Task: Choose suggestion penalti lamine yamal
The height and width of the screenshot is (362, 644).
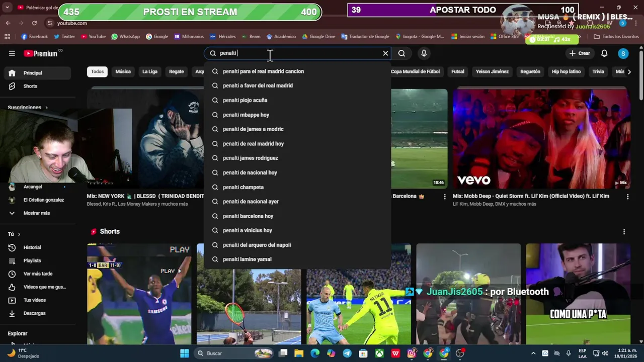Action: (297, 259)
